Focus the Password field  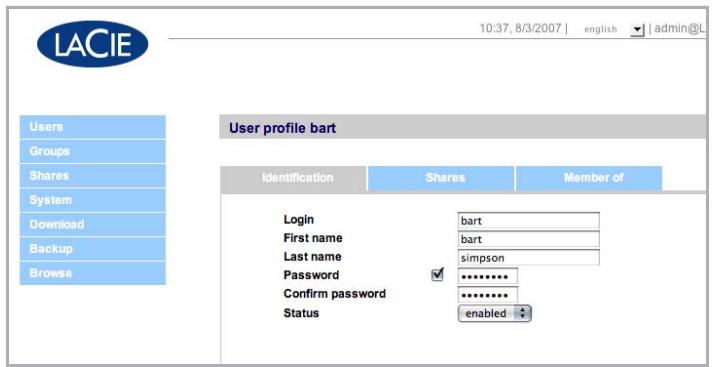coord(488,276)
